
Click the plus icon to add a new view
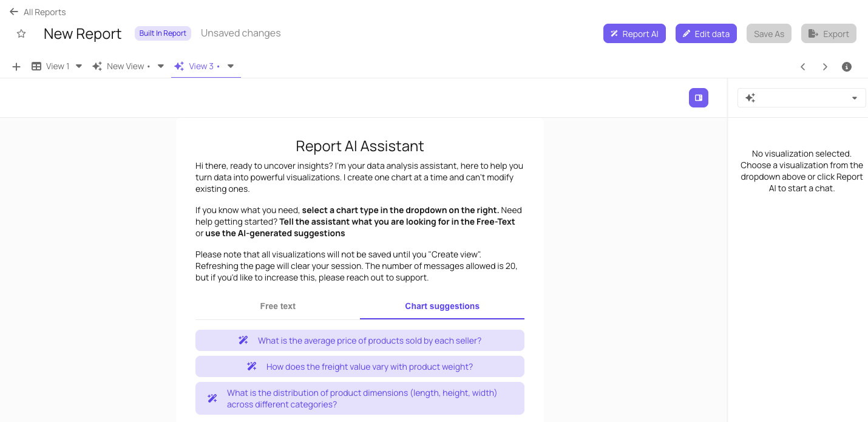point(16,66)
